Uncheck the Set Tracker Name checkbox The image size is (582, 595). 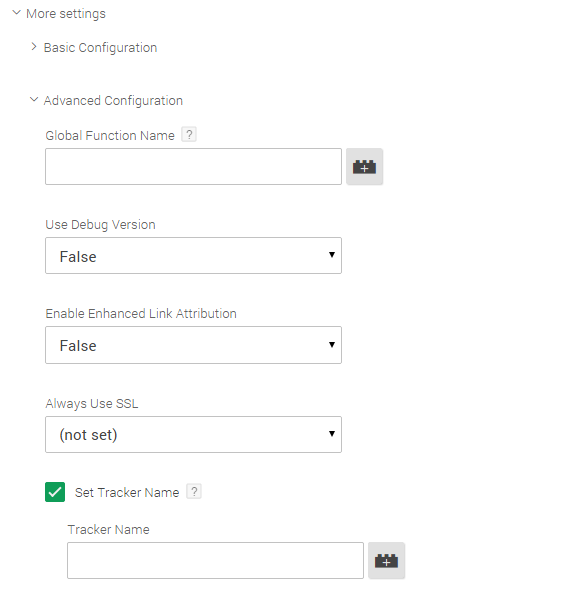[x=55, y=492]
